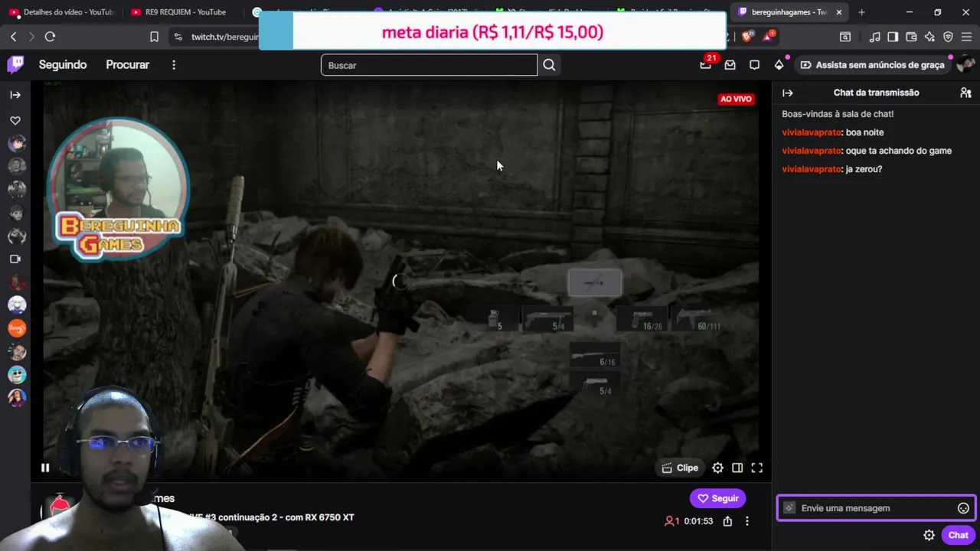
Task: Open browser main hamburger menu
Action: 967,37
